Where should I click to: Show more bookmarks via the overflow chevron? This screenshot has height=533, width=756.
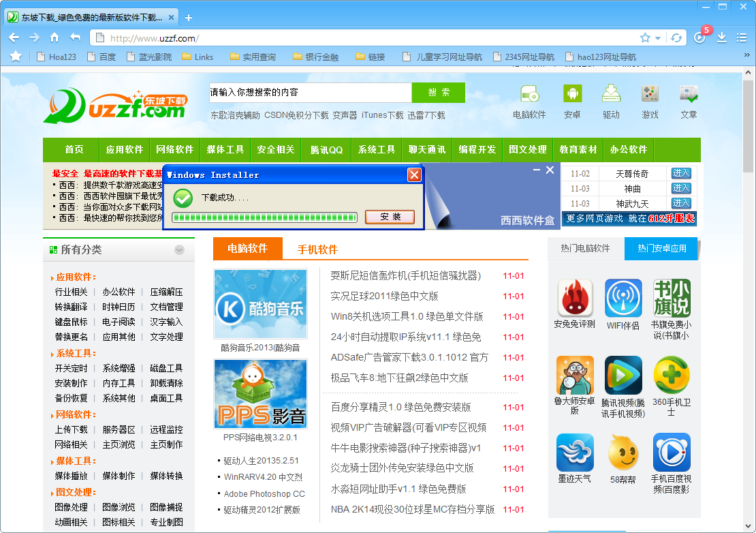pyautogui.click(x=747, y=55)
